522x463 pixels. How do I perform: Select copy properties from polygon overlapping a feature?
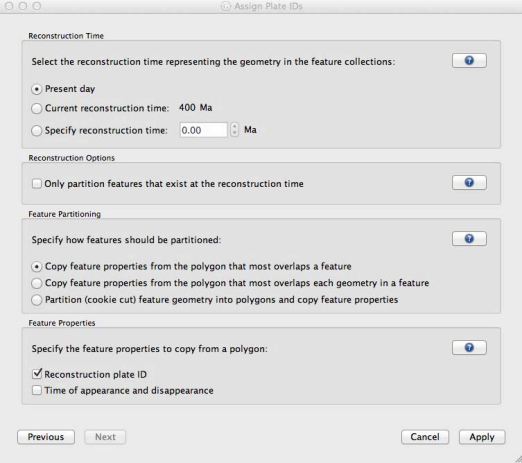point(36,267)
